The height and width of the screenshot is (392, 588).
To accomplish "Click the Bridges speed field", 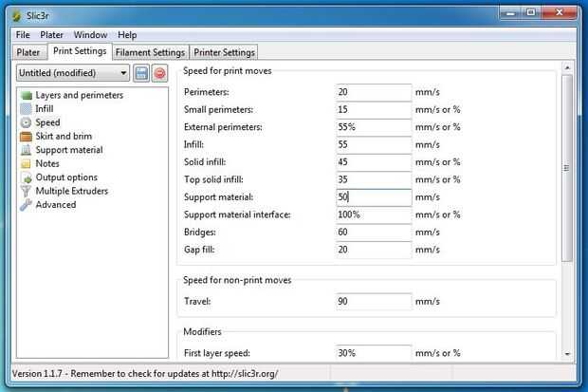I will pos(374,232).
